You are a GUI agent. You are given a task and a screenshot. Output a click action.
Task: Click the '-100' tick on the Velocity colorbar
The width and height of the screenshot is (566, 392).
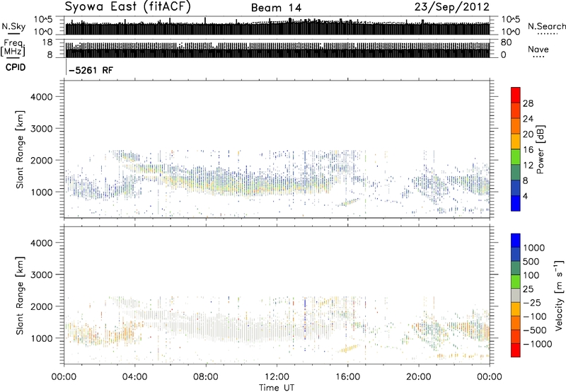pyautogui.click(x=534, y=316)
